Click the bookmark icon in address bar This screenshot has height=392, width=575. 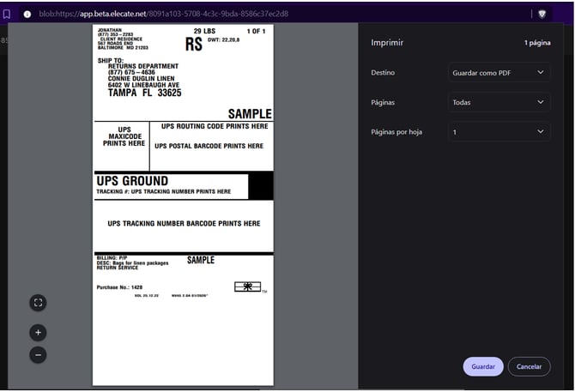pos(7,14)
